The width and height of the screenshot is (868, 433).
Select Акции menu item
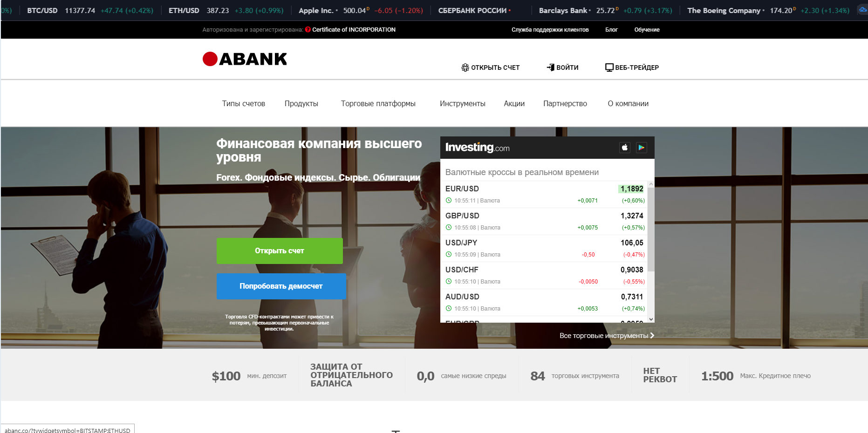click(x=514, y=104)
